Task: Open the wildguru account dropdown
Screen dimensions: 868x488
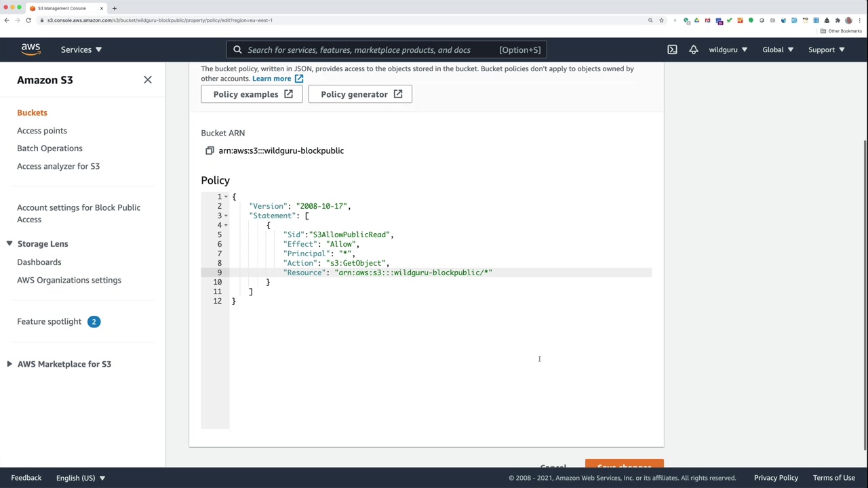Action: point(728,49)
